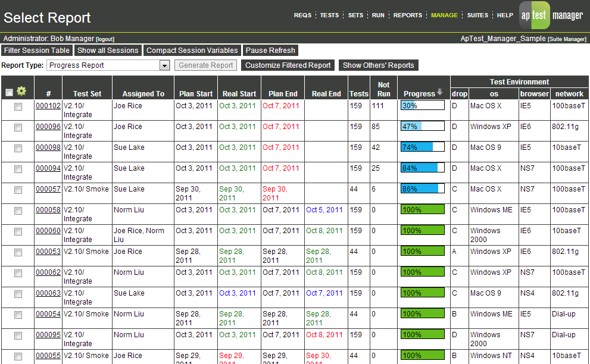590x364 pixels.
Task: Sort by the browser column header
Action: [534, 94]
